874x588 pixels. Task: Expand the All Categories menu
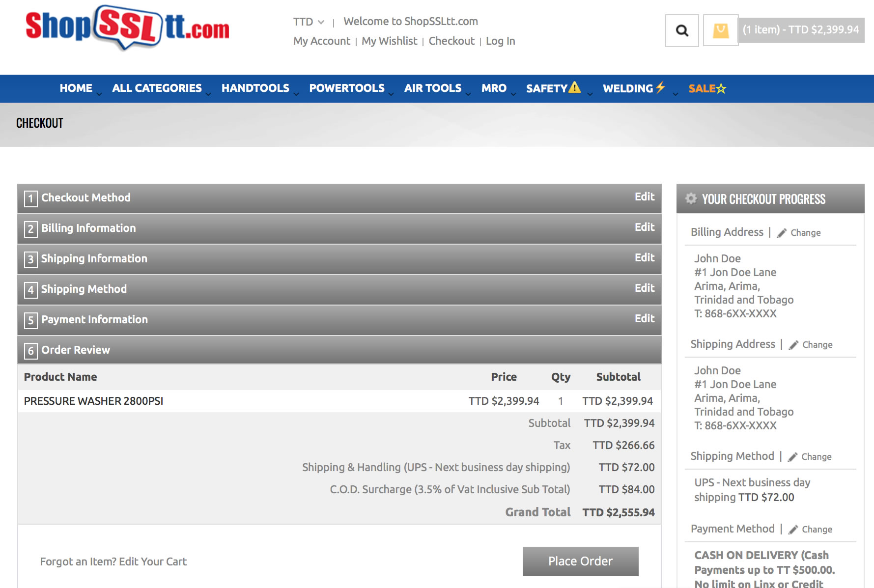click(x=157, y=88)
